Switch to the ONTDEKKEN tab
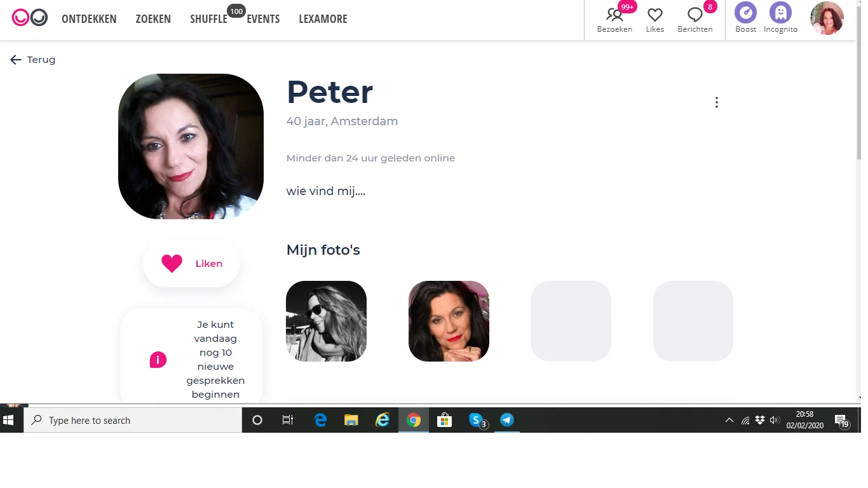Image resolution: width=868 pixels, height=488 pixels. [88, 18]
